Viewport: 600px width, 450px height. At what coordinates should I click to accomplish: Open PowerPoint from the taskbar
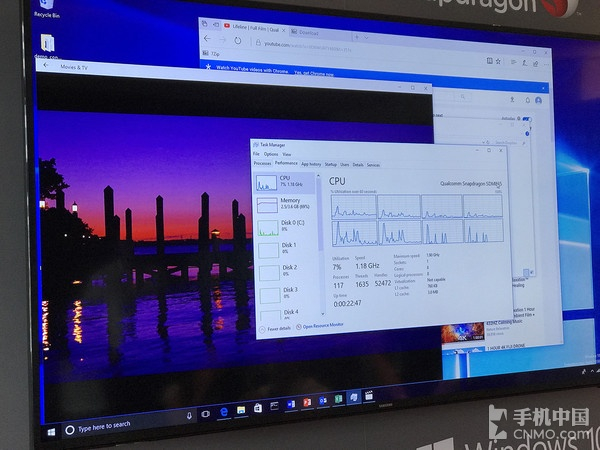point(307,403)
